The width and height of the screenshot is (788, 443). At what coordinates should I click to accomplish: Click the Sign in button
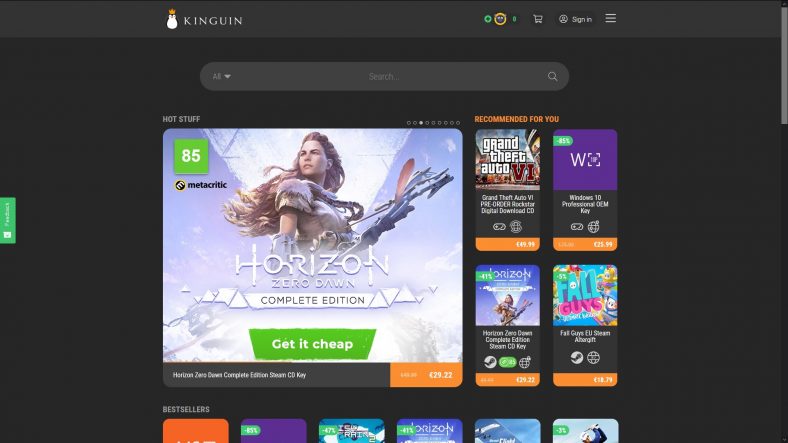pyautogui.click(x=575, y=19)
